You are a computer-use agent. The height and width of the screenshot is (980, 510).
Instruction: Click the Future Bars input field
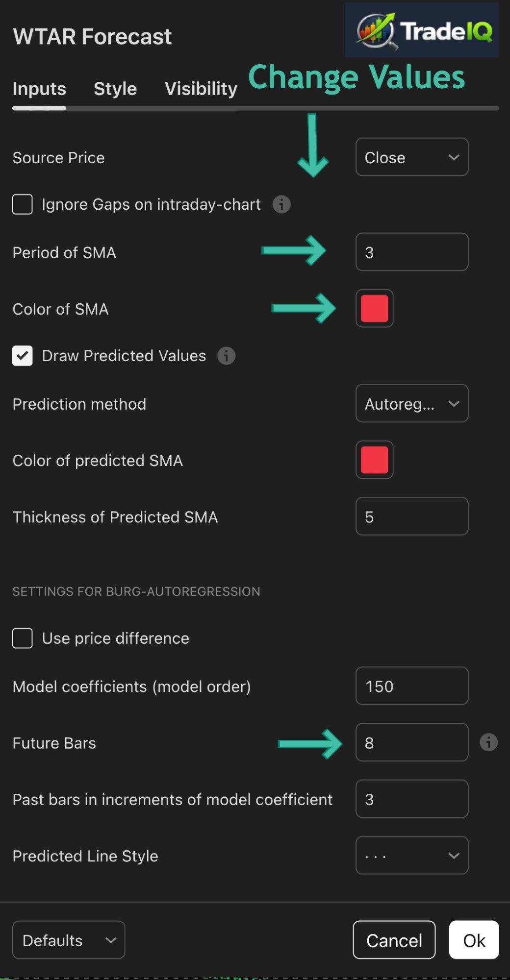pos(411,742)
